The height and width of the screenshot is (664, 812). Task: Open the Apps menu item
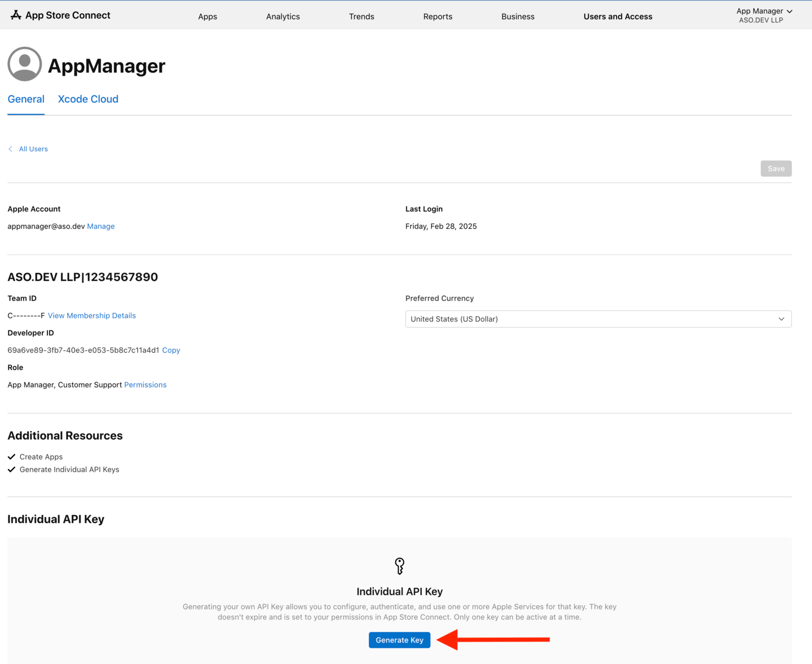click(208, 16)
